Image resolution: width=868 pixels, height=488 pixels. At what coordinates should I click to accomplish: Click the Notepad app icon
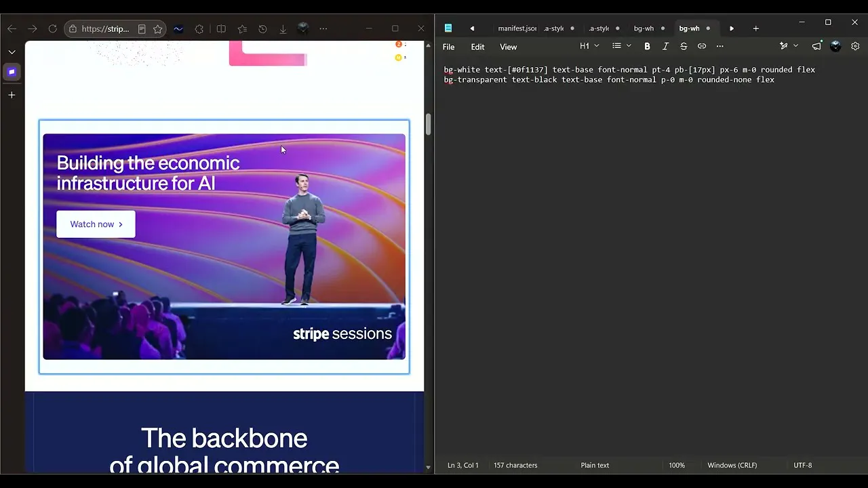[448, 28]
